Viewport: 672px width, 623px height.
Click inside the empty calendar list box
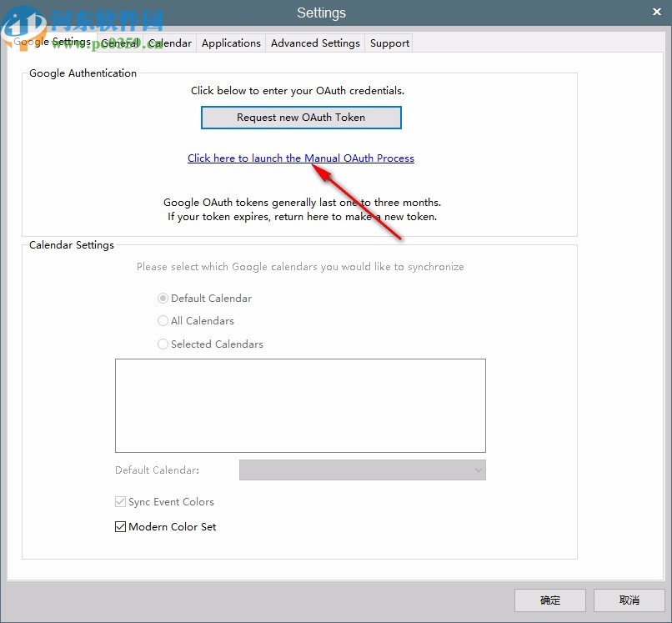click(x=300, y=404)
